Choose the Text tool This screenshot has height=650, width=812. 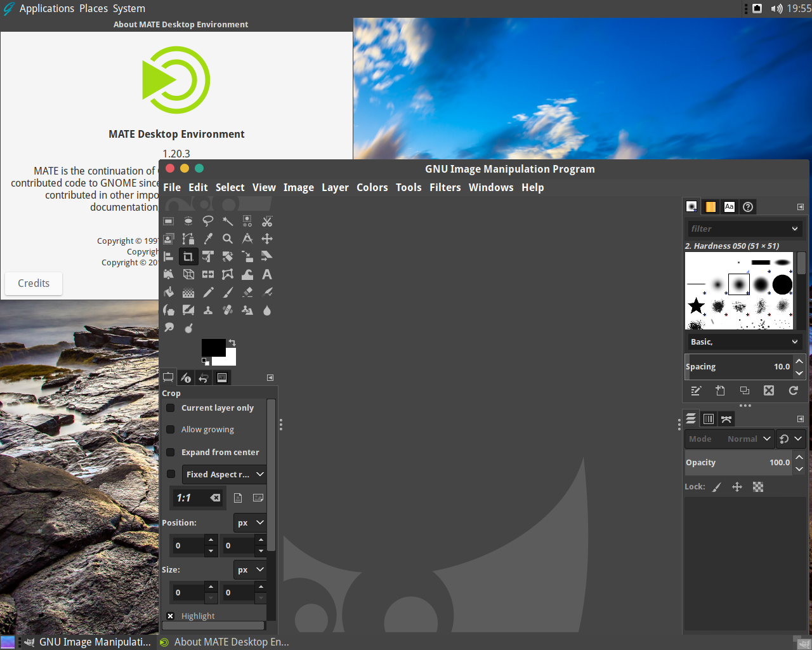pos(267,274)
